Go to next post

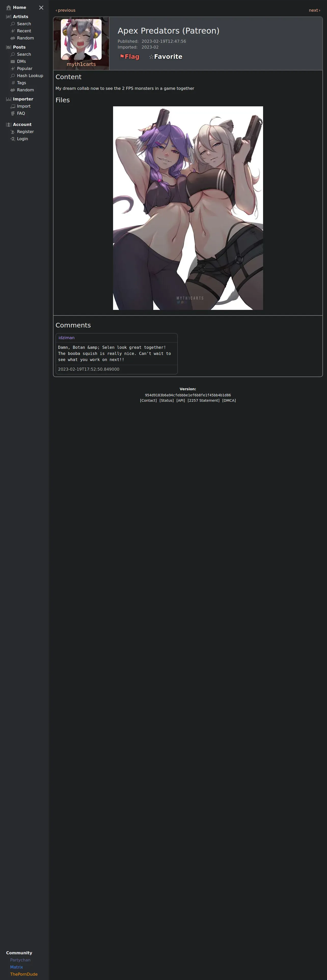coord(315,10)
